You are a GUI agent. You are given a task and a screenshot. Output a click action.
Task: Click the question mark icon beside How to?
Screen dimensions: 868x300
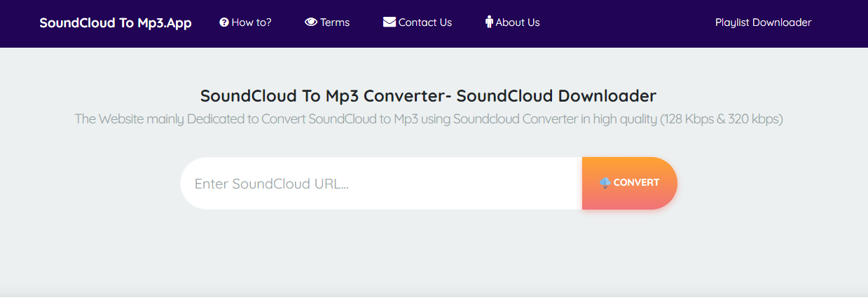(x=224, y=22)
